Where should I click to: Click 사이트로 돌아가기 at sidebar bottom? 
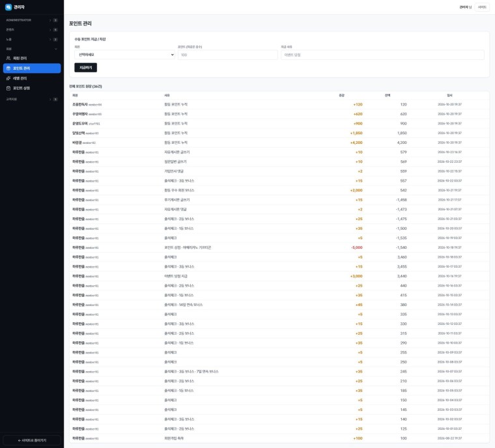coord(32,440)
